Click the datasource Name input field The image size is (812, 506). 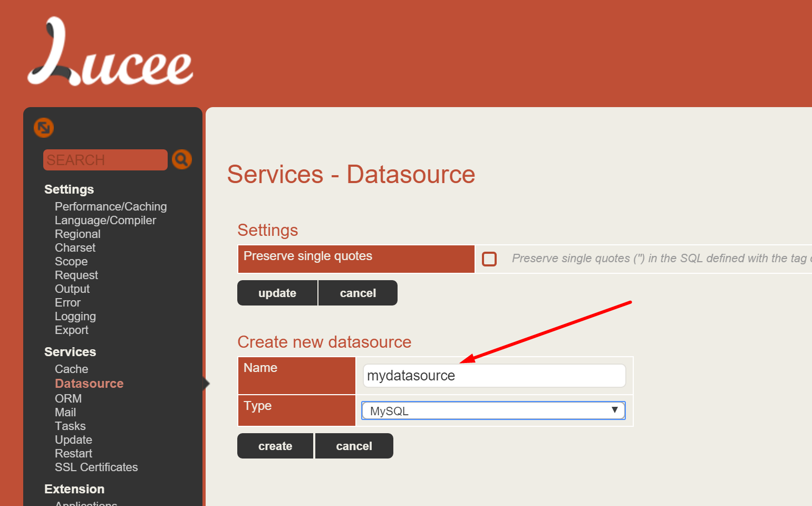click(494, 376)
